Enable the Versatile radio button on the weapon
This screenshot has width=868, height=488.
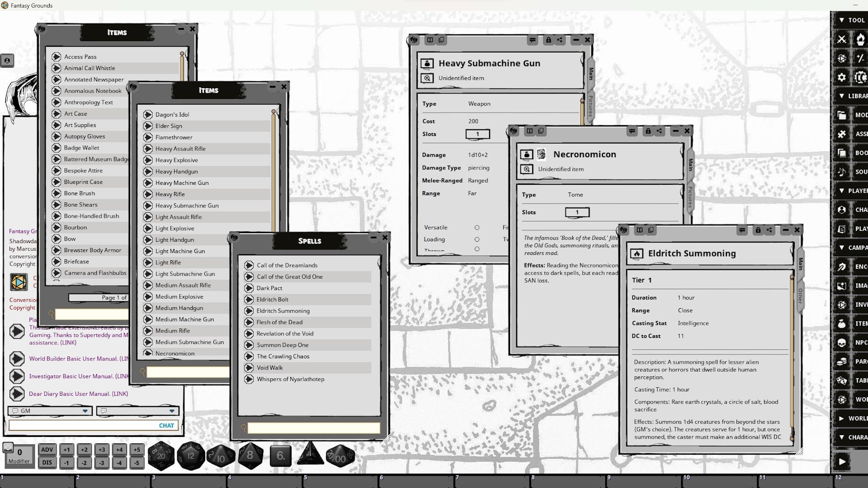(477, 228)
